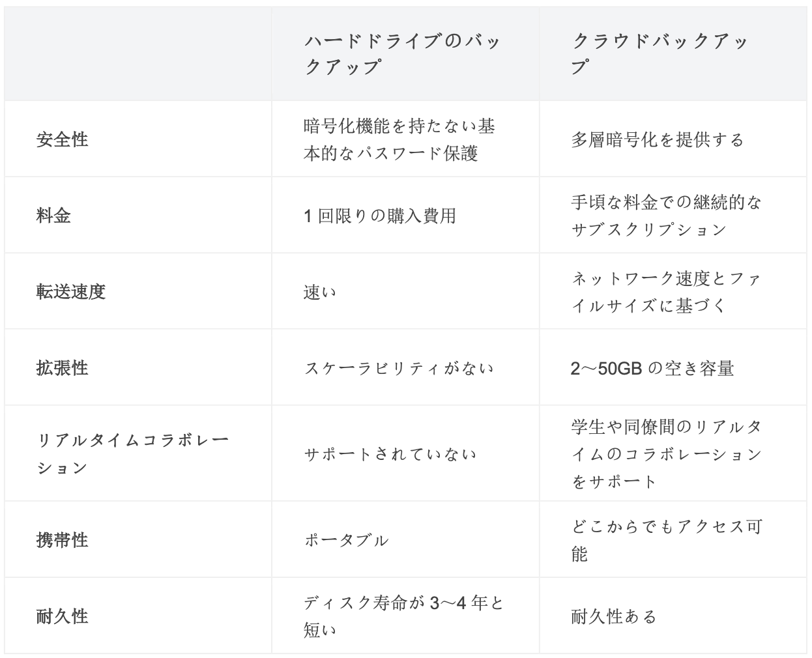Click the どこからでもアクセス可能 cell
The width and height of the screenshot is (812, 658).
(666, 540)
